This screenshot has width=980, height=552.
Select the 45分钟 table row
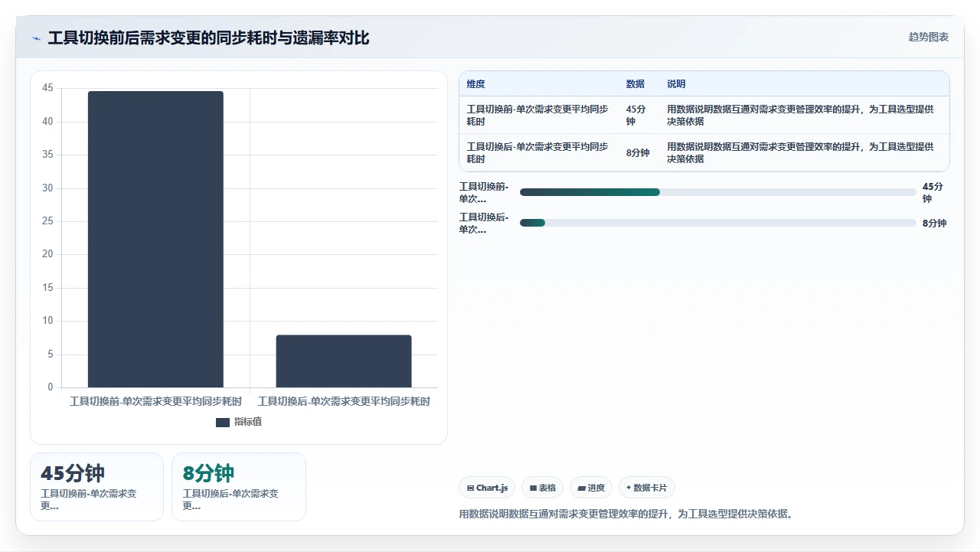pos(704,116)
